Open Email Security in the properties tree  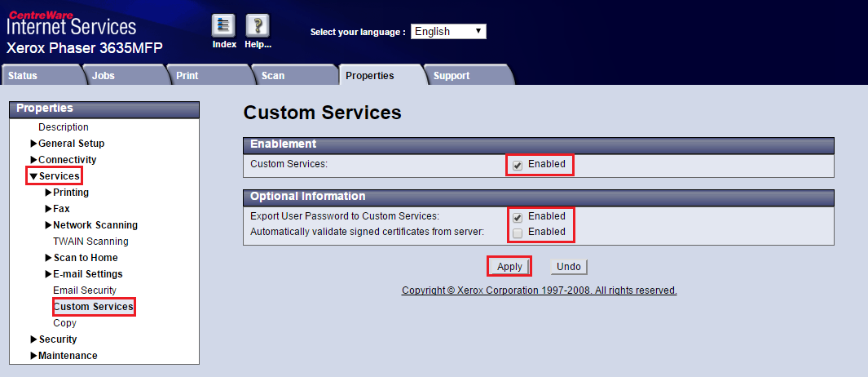(x=85, y=291)
